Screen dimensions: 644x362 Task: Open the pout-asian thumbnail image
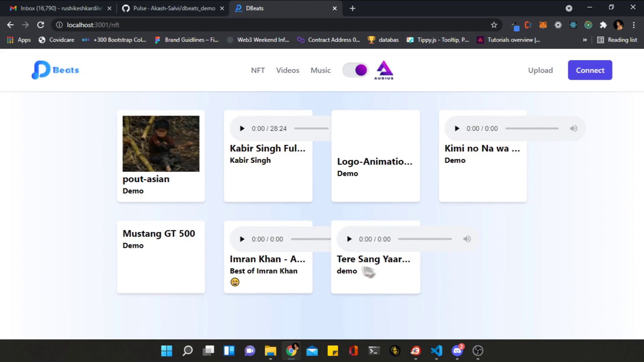(161, 143)
